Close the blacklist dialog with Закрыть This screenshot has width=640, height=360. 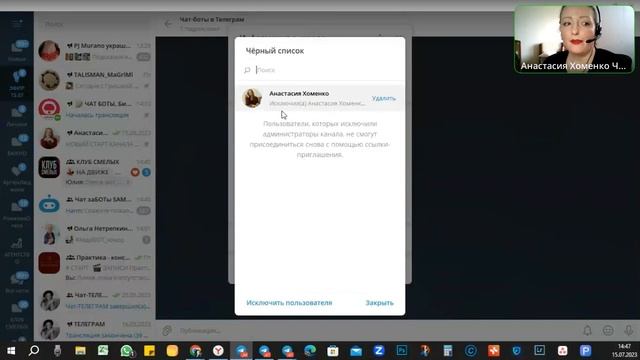coord(379,303)
